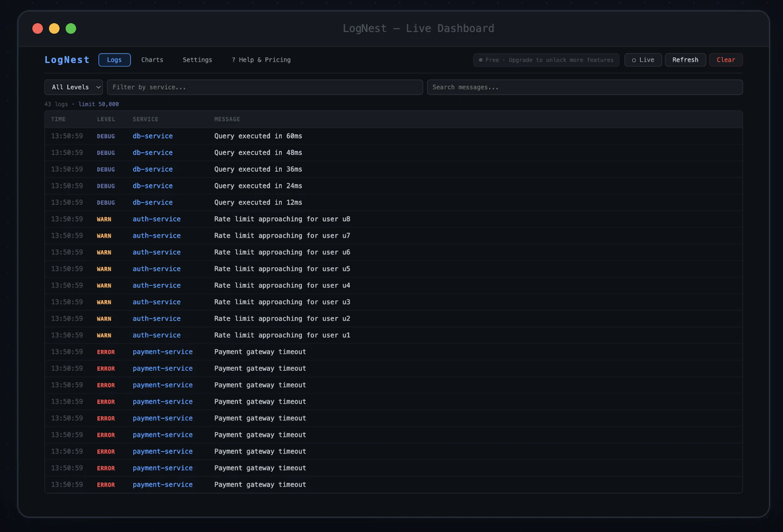
Task: Focus the Filter by service field
Action: 265,87
